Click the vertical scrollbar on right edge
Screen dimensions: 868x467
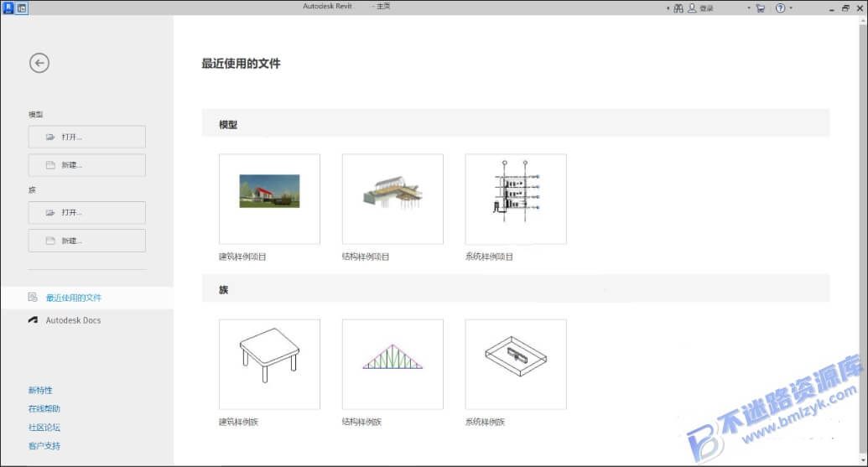pyautogui.click(x=864, y=241)
